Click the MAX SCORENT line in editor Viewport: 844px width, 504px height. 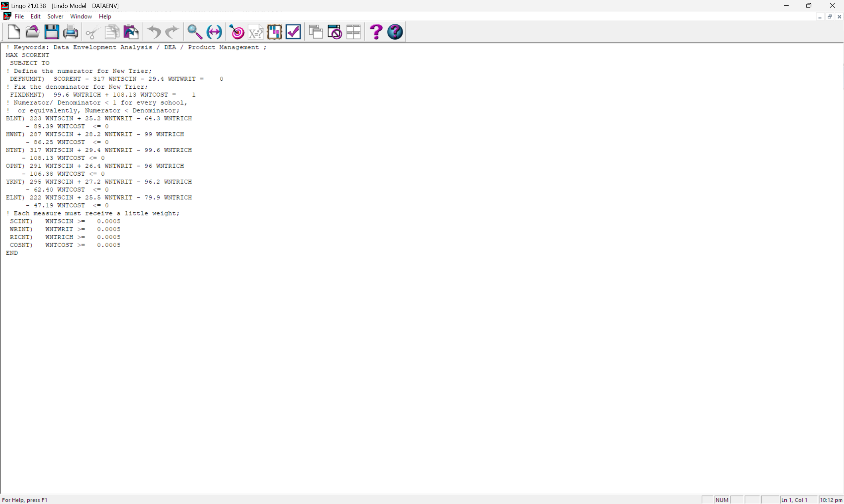tap(27, 55)
